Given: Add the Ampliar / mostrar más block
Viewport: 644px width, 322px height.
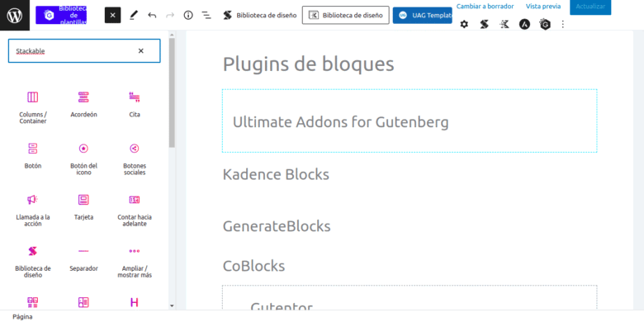Looking at the screenshot, I should 135,262.
